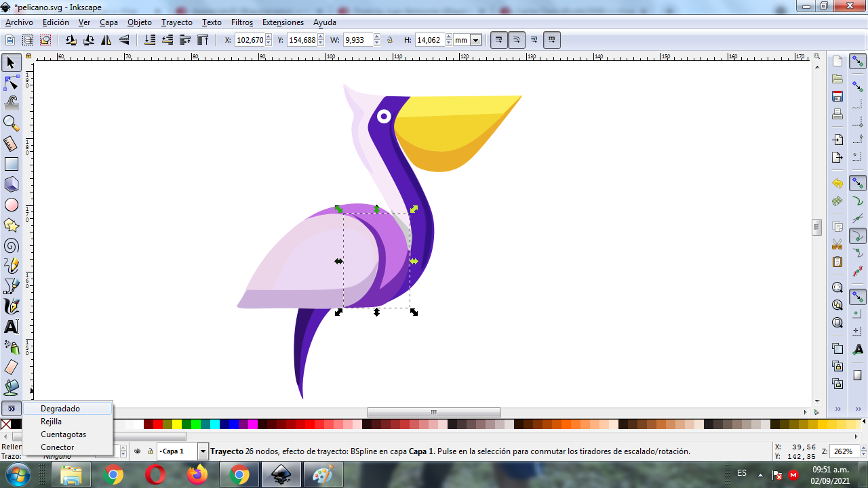Increase X position spinner

(269, 37)
